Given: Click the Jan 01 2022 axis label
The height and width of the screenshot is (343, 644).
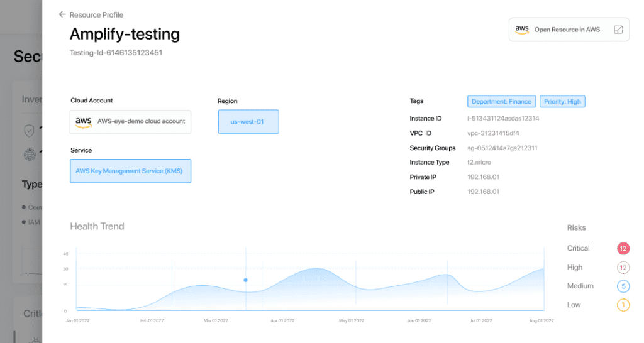Looking at the screenshot, I should [x=77, y=320].
